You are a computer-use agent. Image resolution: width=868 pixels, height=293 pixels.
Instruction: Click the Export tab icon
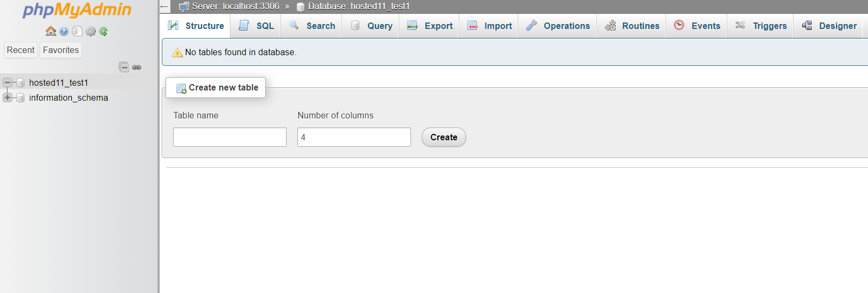412,25
